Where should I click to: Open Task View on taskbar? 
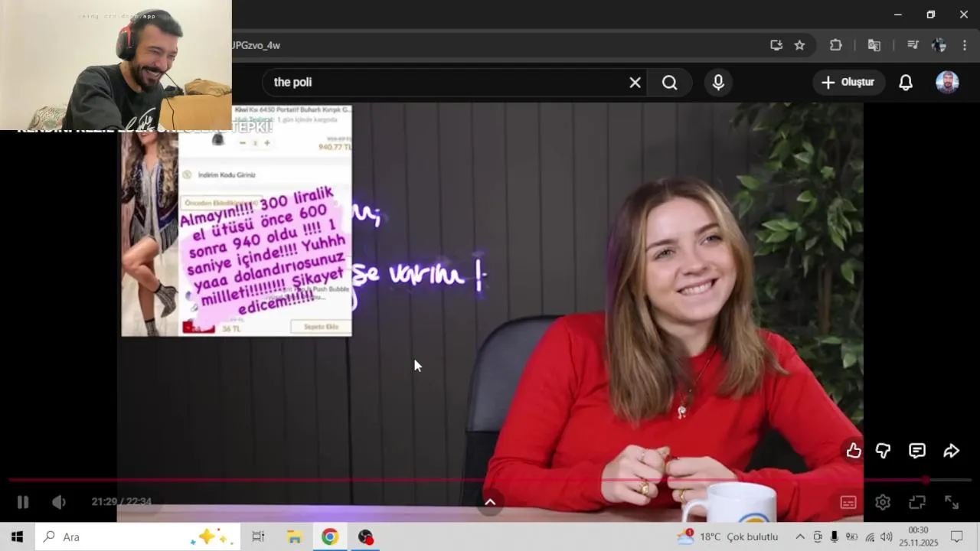click(x=258, y=536)
